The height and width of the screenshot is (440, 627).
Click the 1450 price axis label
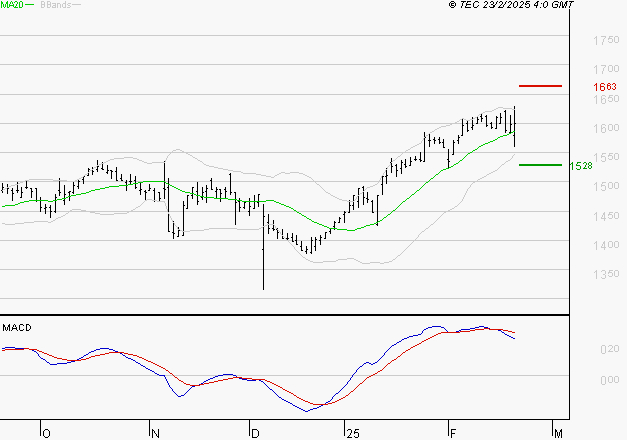pos(606,216)
